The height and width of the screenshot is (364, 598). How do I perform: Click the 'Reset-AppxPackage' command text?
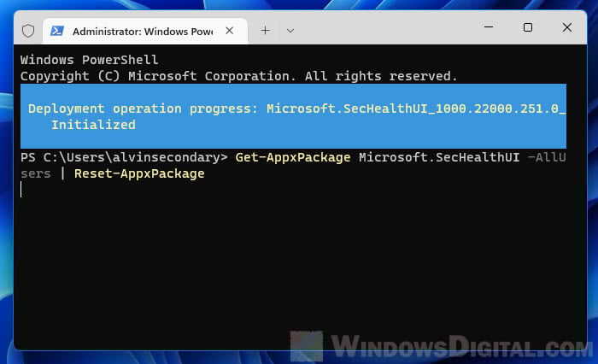pos(139,174)
